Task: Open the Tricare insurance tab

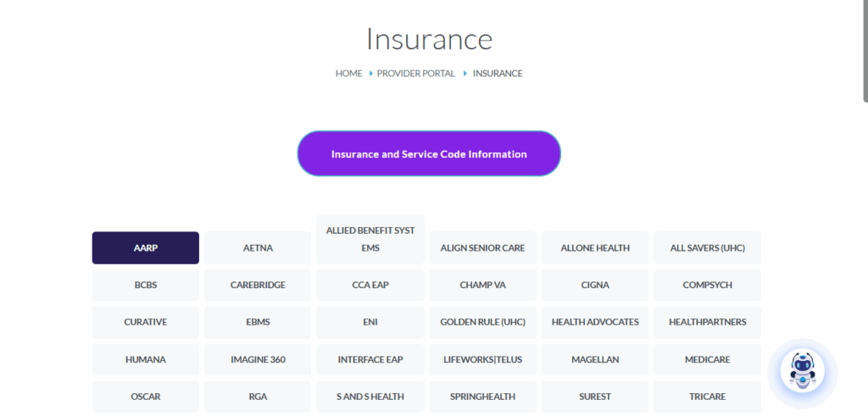Action: click(x=707, y=397)
